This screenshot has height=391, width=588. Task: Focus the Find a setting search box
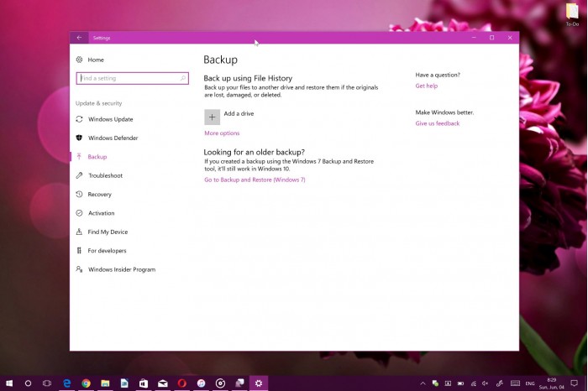132,78
